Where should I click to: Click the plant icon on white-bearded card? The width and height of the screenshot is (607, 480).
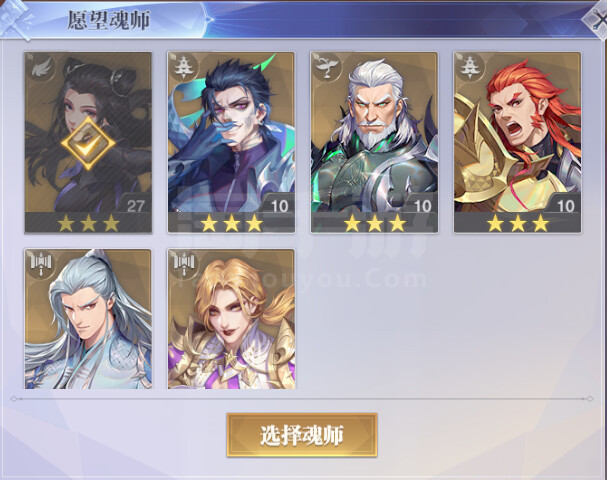click(x=326, y=68)
